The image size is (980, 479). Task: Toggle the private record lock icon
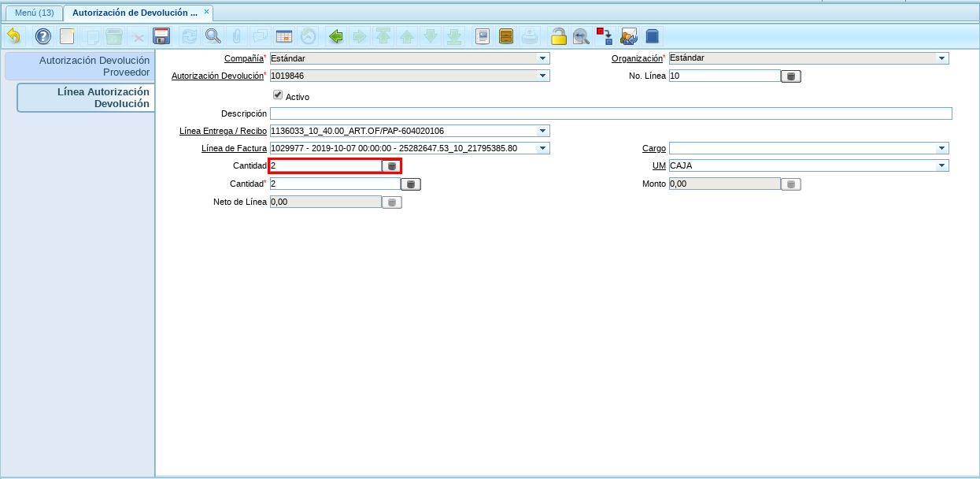point(558,36)
